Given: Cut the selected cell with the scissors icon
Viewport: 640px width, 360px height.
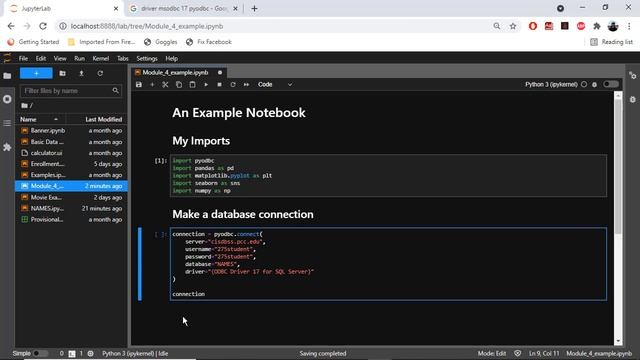Looking at the screenshot, I should [165, 84].
